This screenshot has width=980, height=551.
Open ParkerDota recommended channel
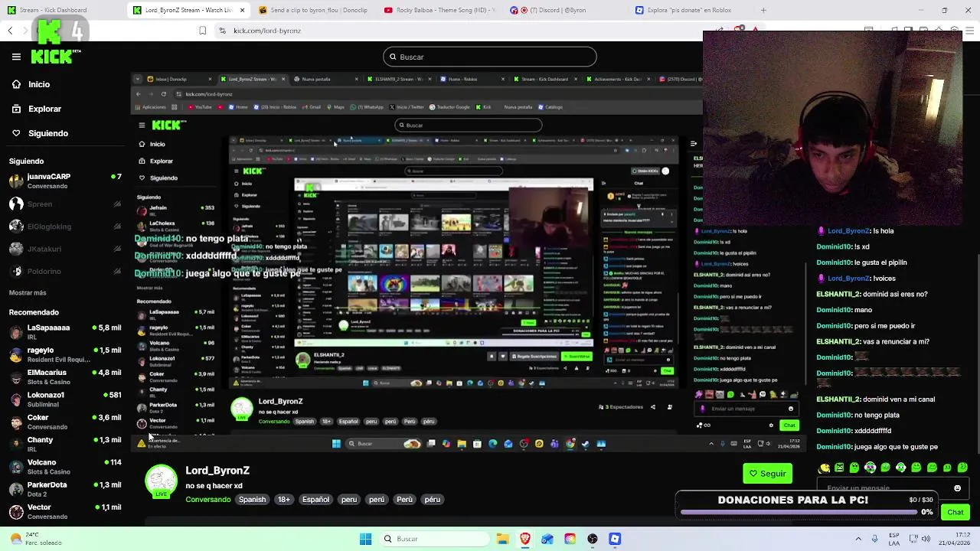[65, 488]
